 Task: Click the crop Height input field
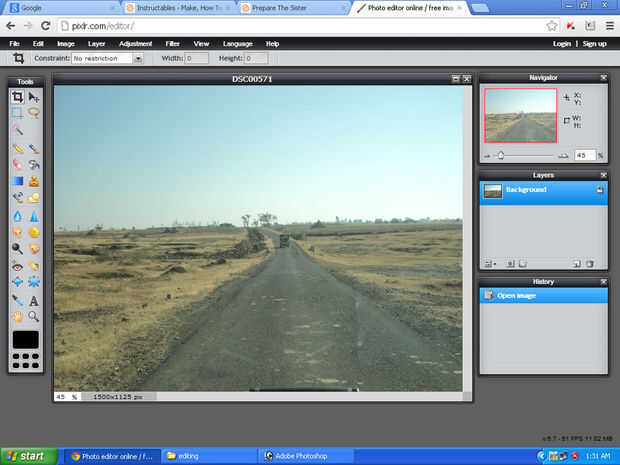coord(256,59)
